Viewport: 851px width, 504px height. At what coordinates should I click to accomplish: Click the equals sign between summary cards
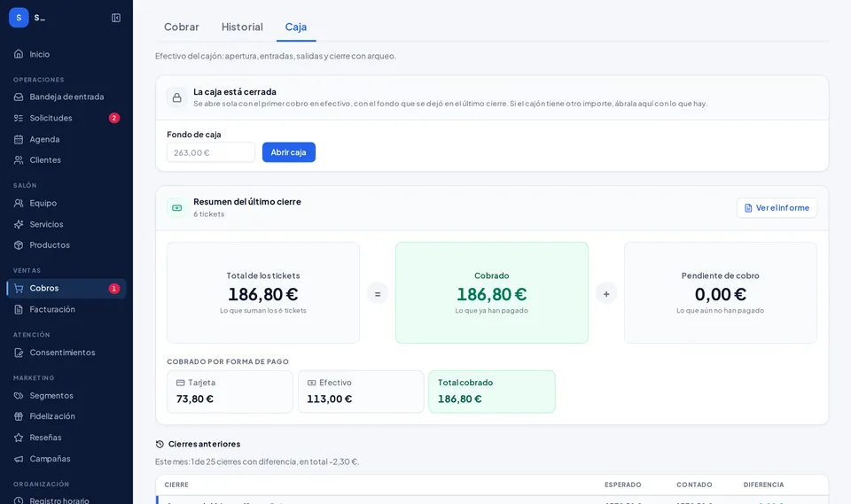click(378, 294)
